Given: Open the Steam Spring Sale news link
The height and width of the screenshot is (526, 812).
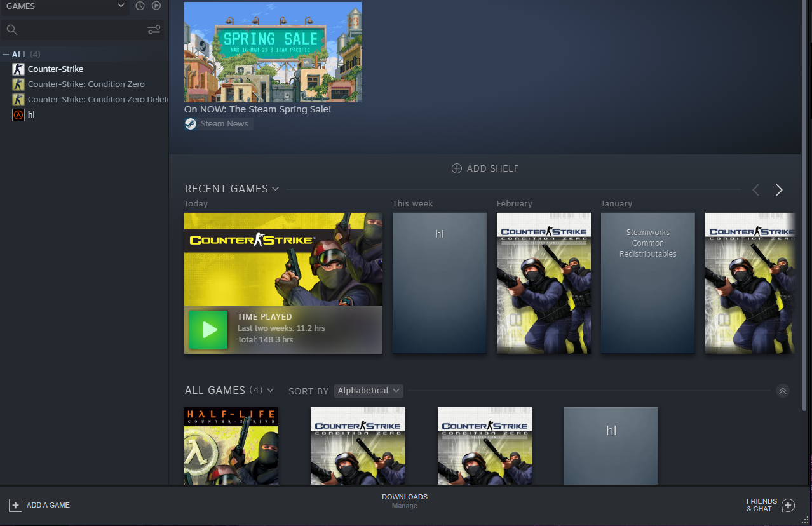Looking at the screenshot, I should (257, 109).
